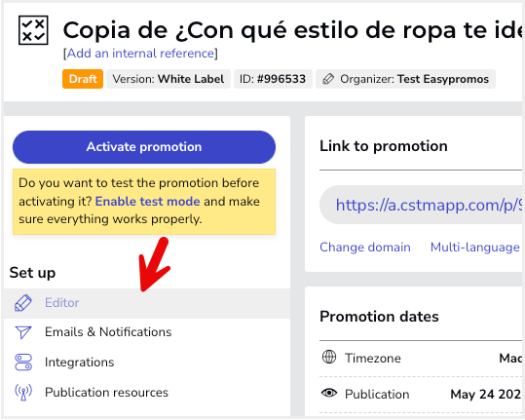This screenshot has height=420, width=525.
Task: Click the Version White Label badge
Action: (x=169, y=79)
